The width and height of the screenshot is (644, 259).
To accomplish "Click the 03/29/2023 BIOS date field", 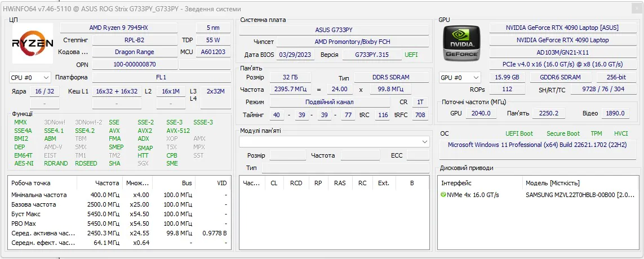I will (x=295, y=55).
